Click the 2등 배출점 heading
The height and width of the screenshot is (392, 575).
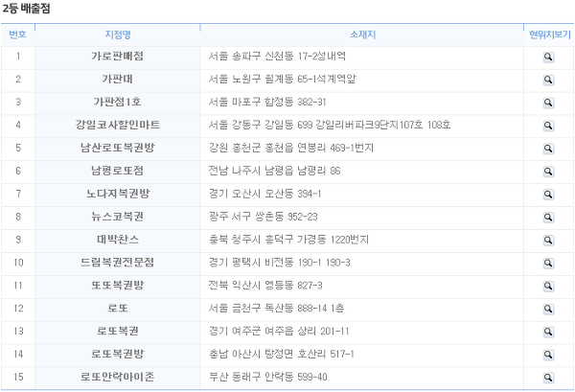[26, 9]
